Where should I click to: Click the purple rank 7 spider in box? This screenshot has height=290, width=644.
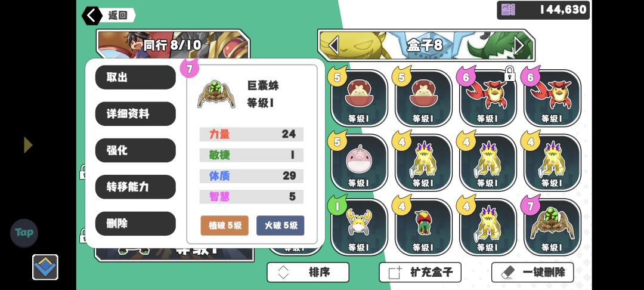552,227
